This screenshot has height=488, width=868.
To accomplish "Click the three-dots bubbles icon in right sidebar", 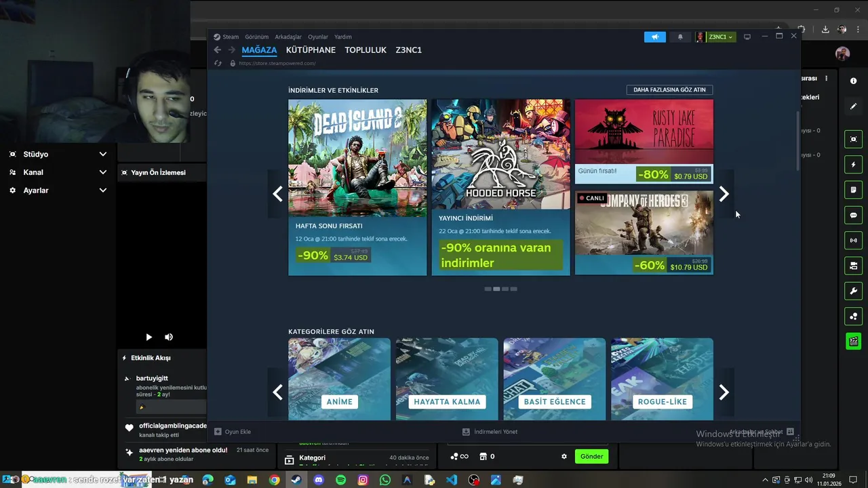I will click(x=853, y=317).
